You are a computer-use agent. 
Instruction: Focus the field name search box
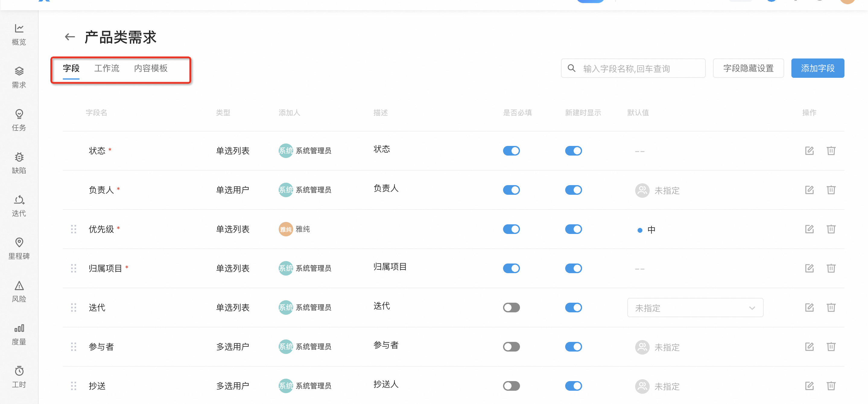point(633,68)
